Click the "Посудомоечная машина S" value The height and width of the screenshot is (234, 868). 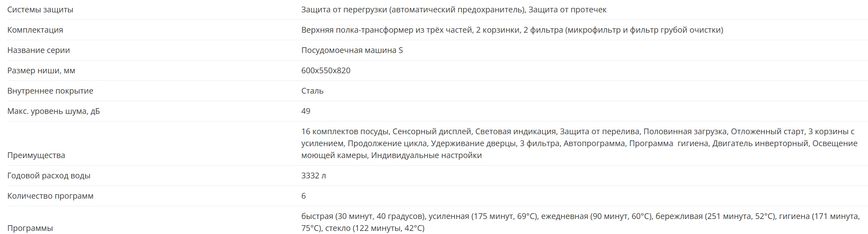[x=352, y=50]
